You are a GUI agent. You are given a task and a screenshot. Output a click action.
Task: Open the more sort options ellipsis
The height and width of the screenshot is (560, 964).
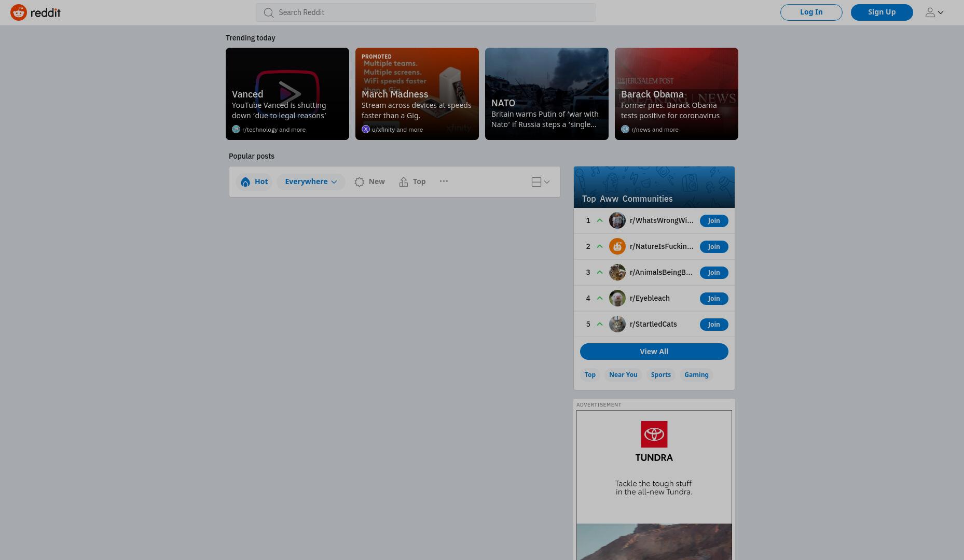click(444, 181)
